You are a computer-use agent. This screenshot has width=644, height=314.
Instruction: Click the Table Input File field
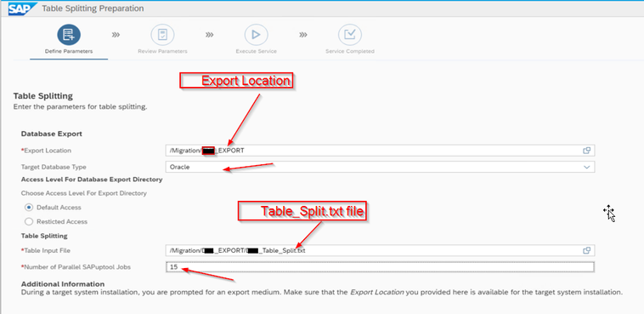pos(380,250)
